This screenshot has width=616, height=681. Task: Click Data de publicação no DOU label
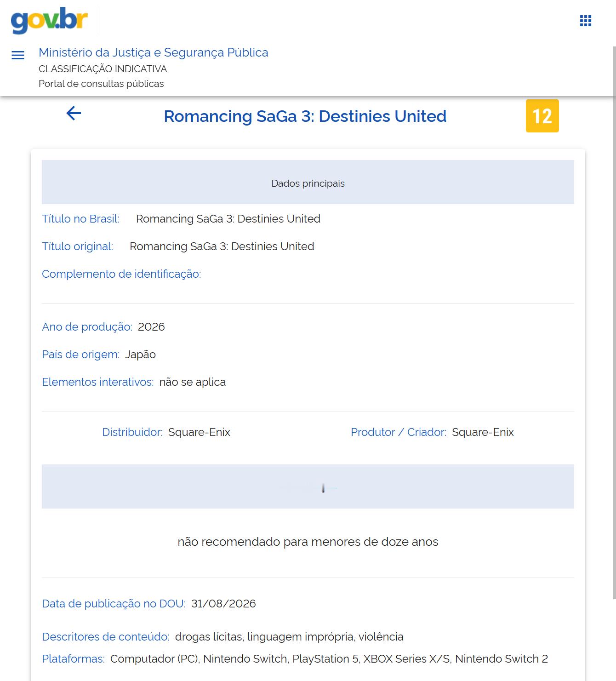point(114,604)
